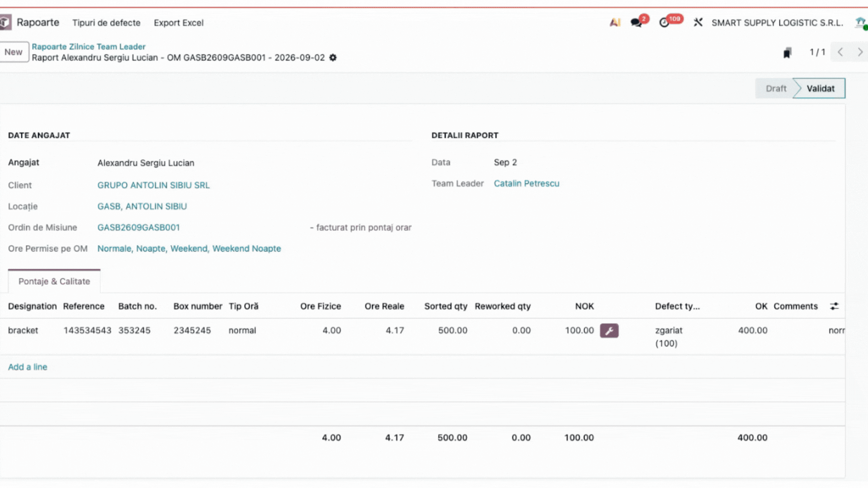This screenshot has height=488, width=868.
Task: Sort by the NOK column header
Action: coord(584,306)
